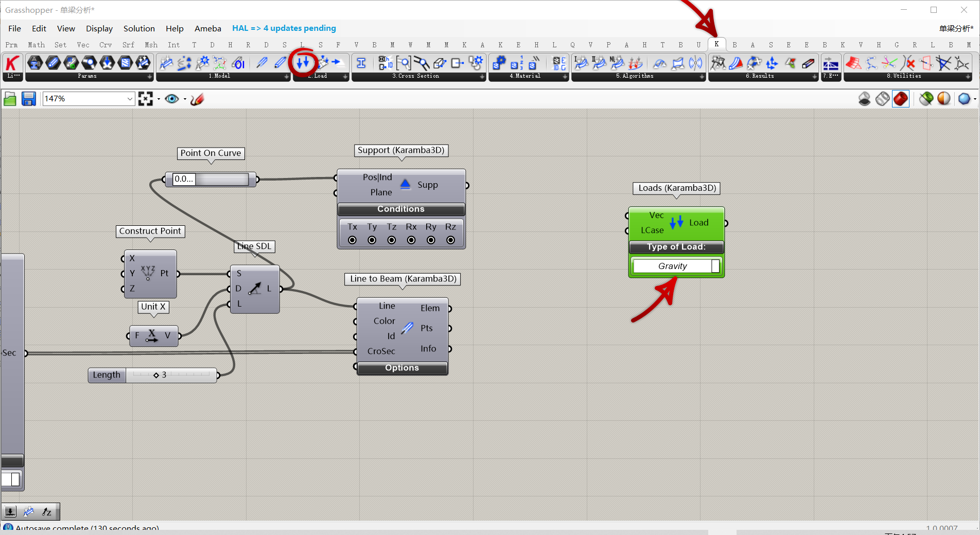The image size is (980, 535).
Task: Click the Karamba Loads component icon in toolbar
Action: (x=303, y=63)
